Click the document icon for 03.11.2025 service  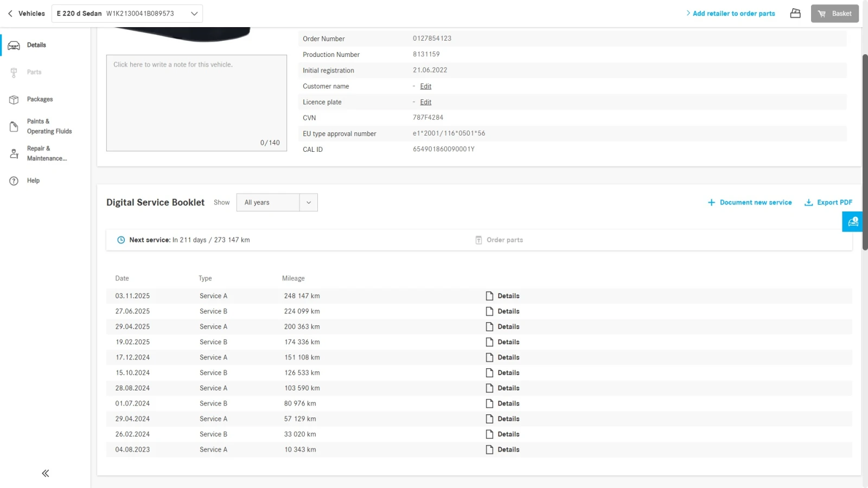[x=489, y=296]
